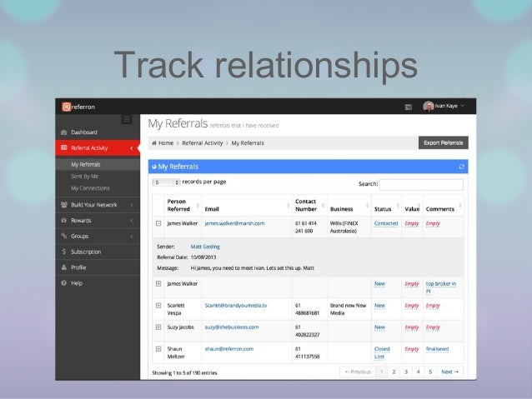Image resolution: width=532 pixels, height=399 pixels.
Task: Click the Build Your Network people icon
Action: pos(63,204)
